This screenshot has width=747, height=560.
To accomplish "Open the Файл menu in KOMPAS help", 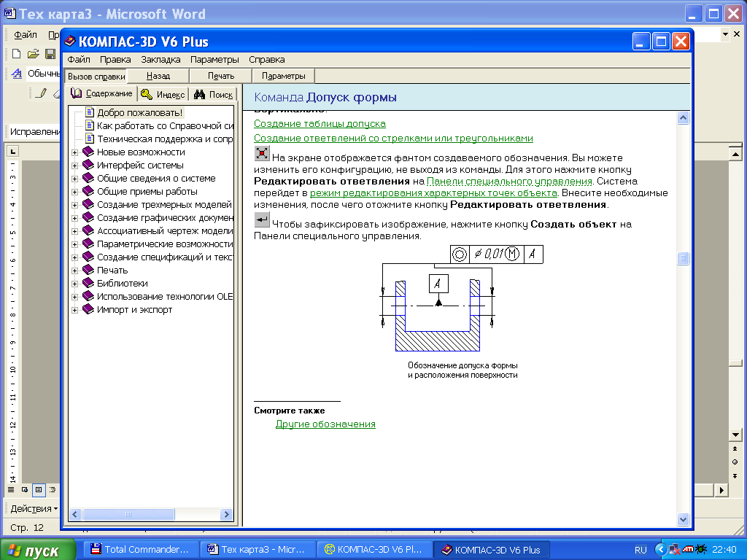I will coord(79,60).
